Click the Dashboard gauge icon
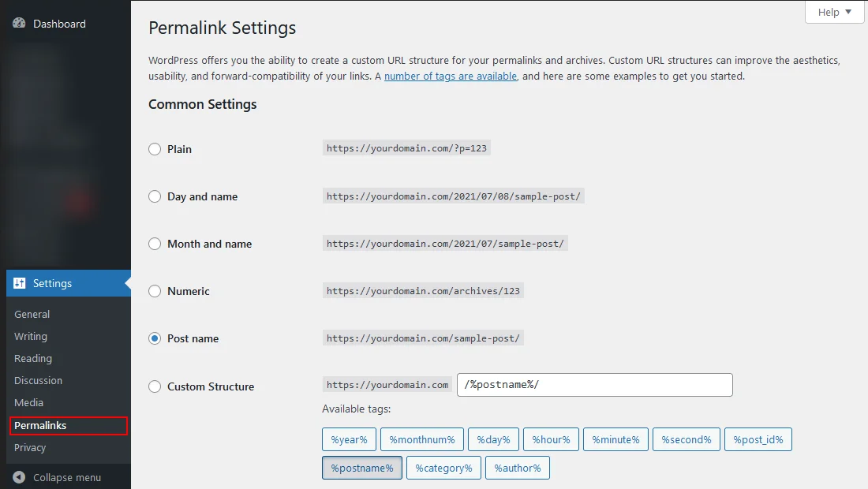The height and width of the screenshot is (489, 868). (x=20, y=24)
